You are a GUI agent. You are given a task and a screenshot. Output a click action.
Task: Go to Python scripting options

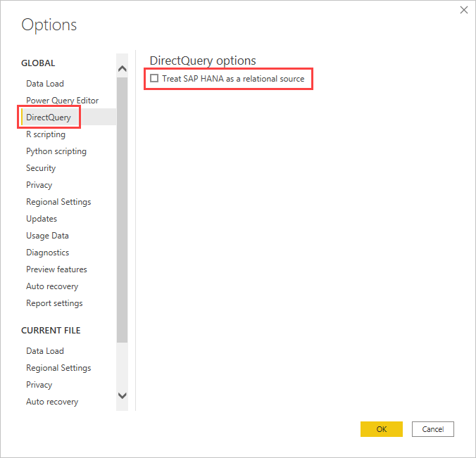pyautogui.click(x=56, y=151)
